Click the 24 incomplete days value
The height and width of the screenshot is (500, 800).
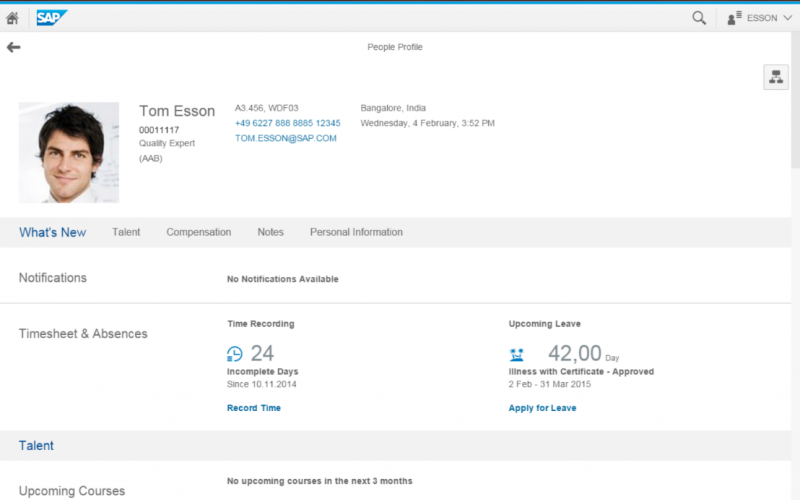262,353
